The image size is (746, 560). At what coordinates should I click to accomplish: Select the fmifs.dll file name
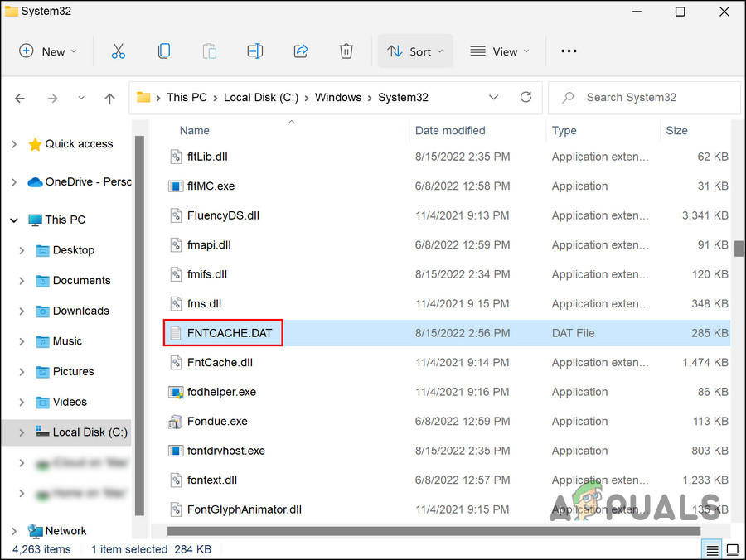[x=207, y=275]
